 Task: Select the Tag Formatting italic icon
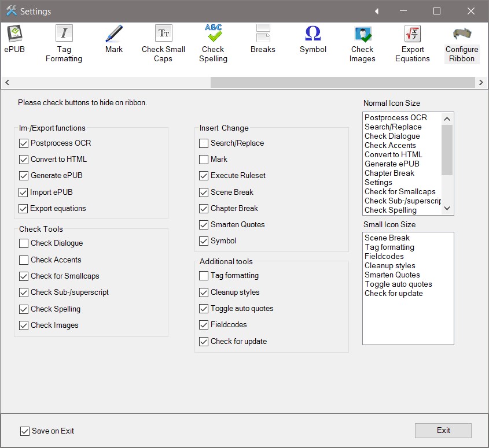point(64,33)
